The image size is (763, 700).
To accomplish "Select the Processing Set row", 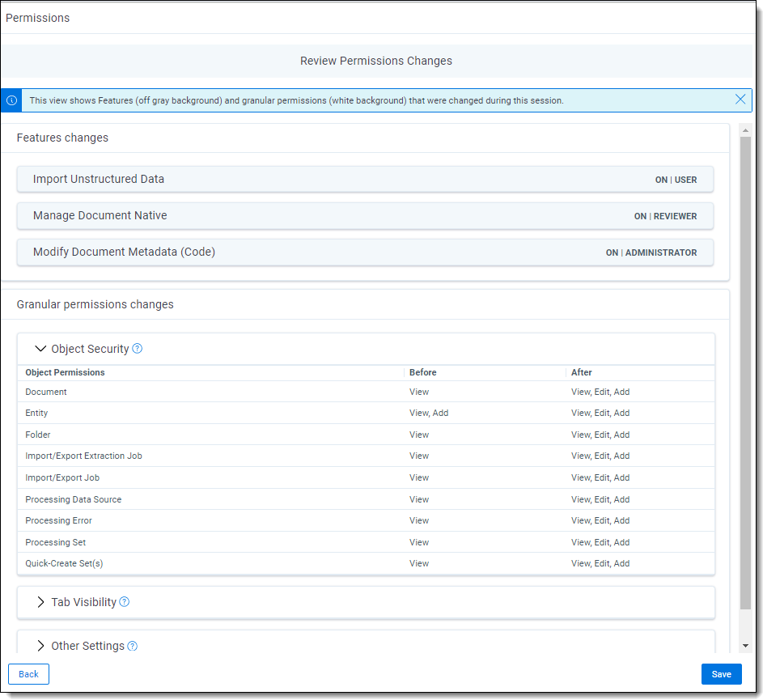I will coord(366,542).
